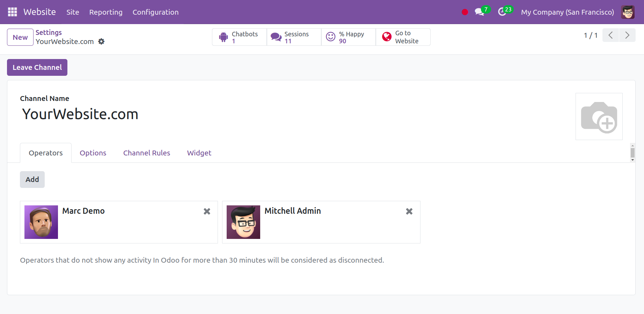Open Chatbots stat button
Viewport: 644px width, 314px height.
pyautogui.click(x=239, y=37)
